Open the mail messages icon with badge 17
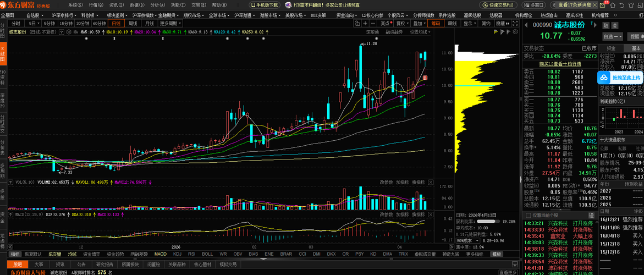 click(602, 5)
